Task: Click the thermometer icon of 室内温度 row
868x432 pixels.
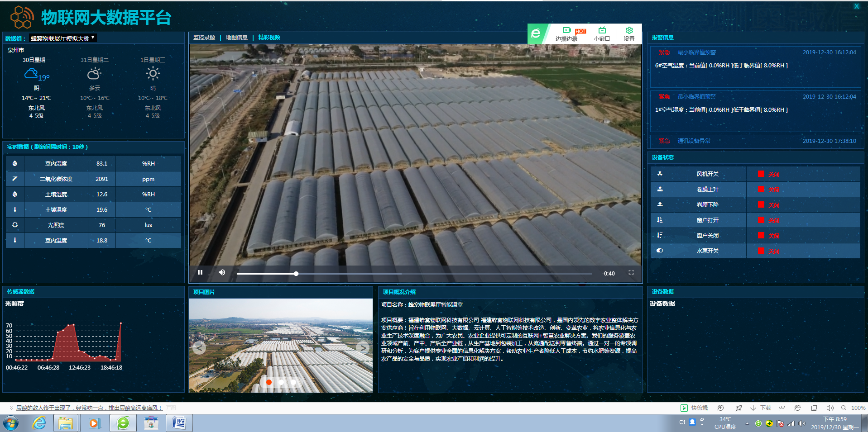Action: (15, 240)
